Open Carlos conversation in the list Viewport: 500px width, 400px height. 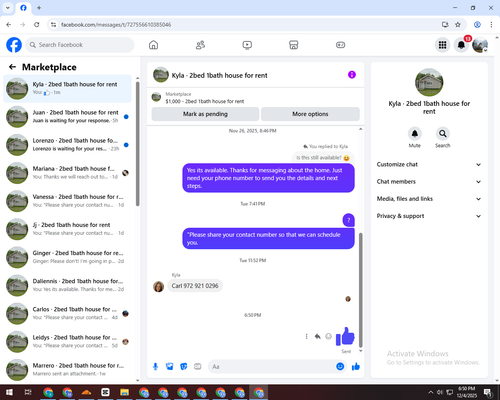point(67,313)
